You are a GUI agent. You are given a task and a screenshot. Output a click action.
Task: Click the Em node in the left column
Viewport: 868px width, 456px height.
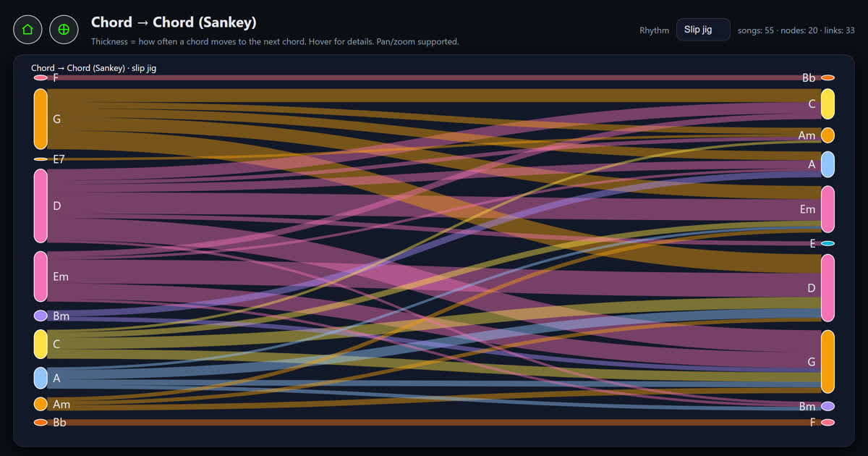(x=41, y=276)
